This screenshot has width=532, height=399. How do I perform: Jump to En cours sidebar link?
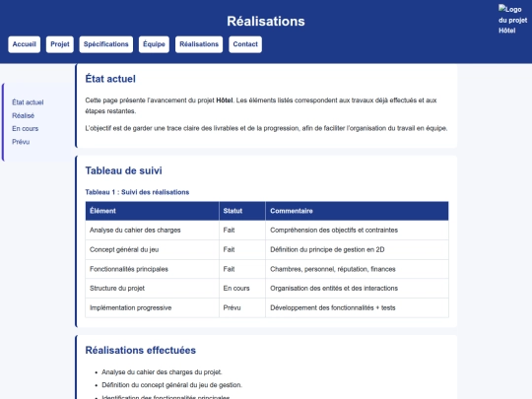(25, 129)
